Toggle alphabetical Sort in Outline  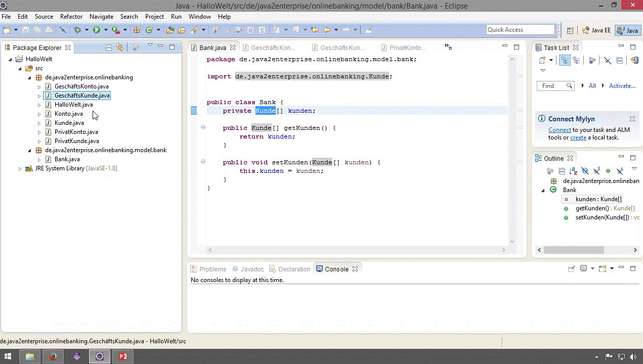573,171
